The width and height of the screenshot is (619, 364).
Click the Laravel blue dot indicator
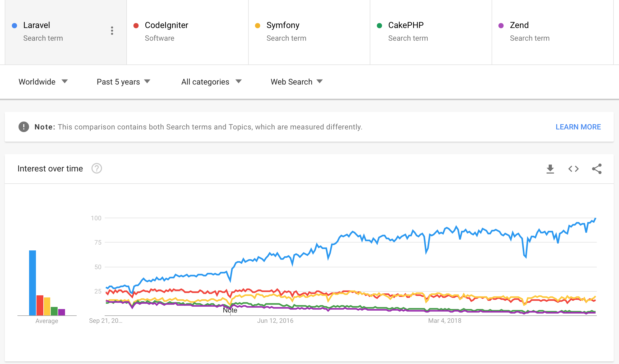pos(15,26)
